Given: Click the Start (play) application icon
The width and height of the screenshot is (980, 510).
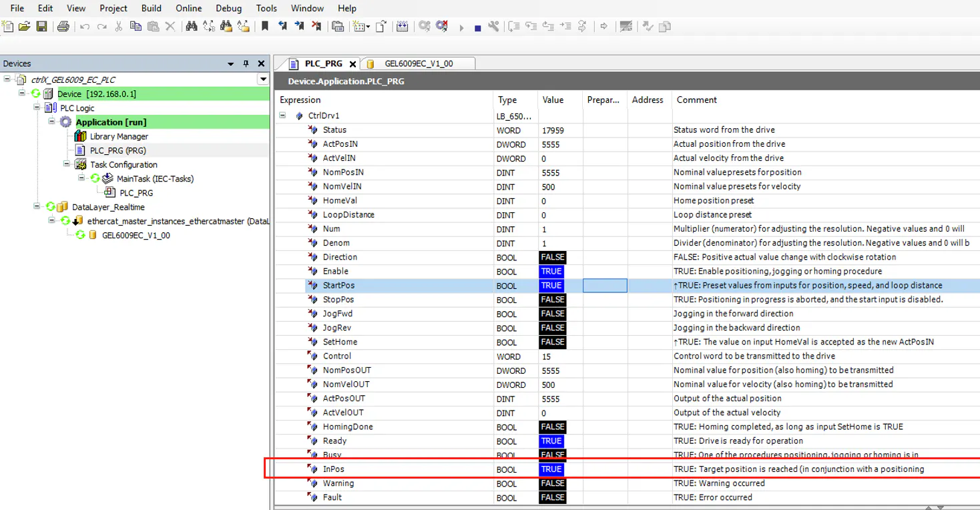Looking at the screenshot, I should point(461,27).
